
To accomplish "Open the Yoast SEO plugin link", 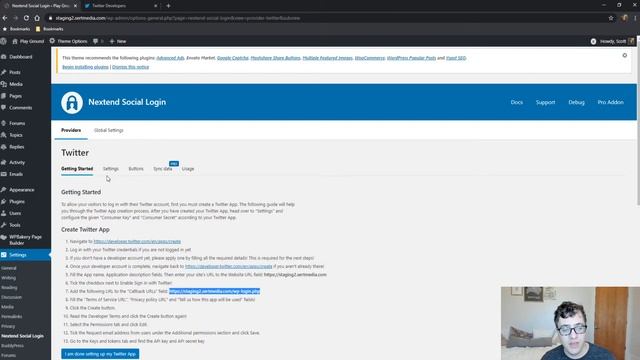I will [x=456, y=58].
